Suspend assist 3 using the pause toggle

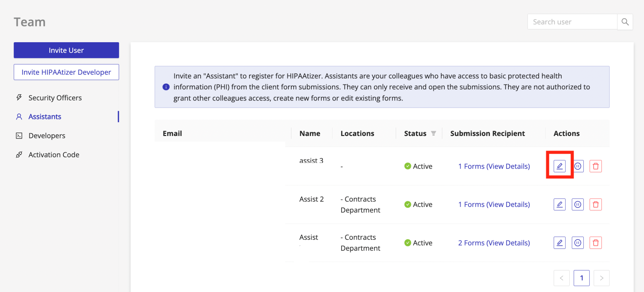pos(578,166)
